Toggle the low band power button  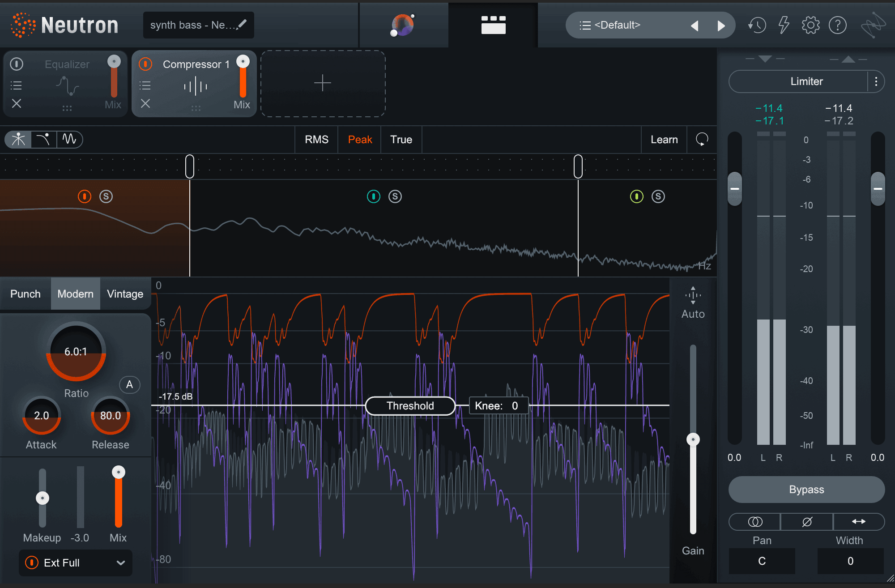point(85,196)
